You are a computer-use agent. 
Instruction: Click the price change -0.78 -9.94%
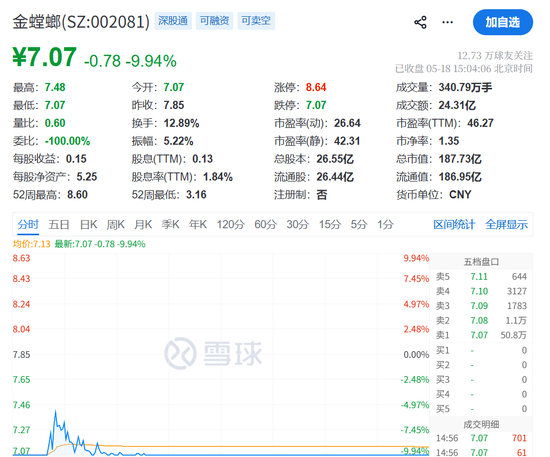130,61
